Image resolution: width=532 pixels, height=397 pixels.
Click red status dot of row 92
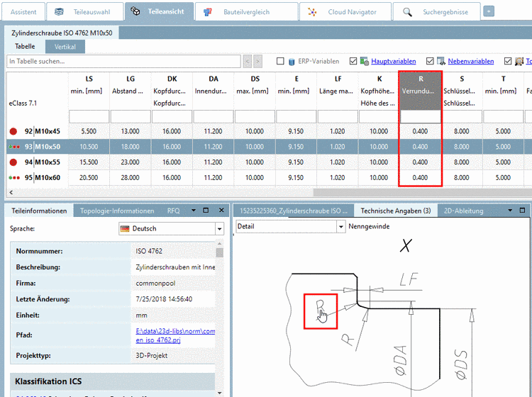tap(13, 131)
